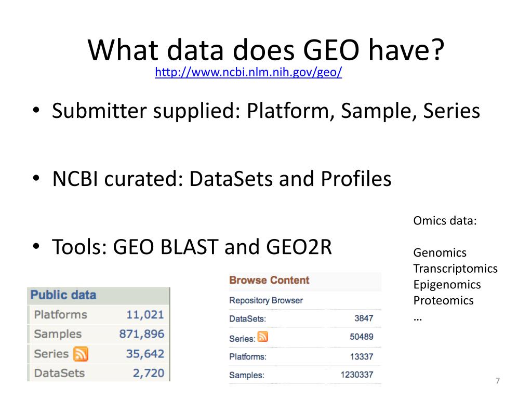The width and height of the screenshot is (532, 399).
Task: Select the Platforms 13337 count
Action: click(x=362, y=356)
